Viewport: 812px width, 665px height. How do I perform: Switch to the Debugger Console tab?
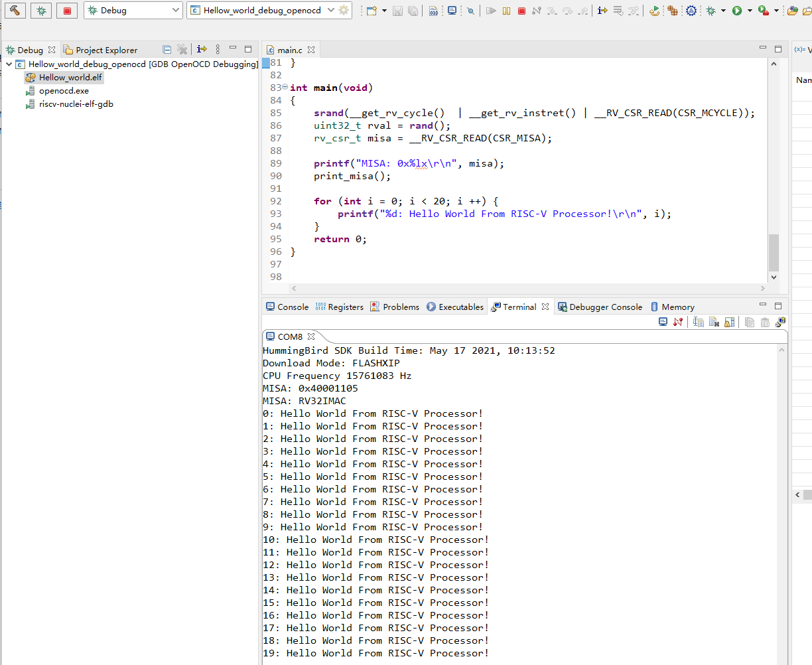click(x=600, y=307)
